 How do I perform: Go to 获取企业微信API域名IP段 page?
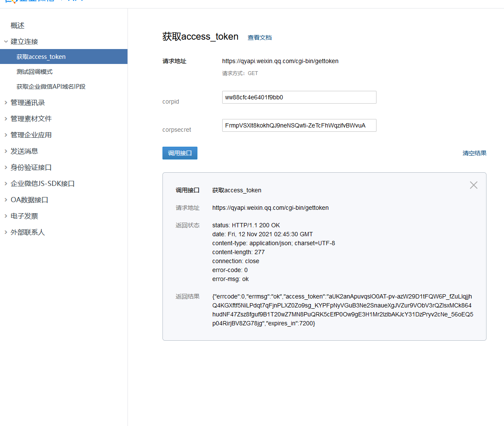pyautogui.click(x=51, y=87)
